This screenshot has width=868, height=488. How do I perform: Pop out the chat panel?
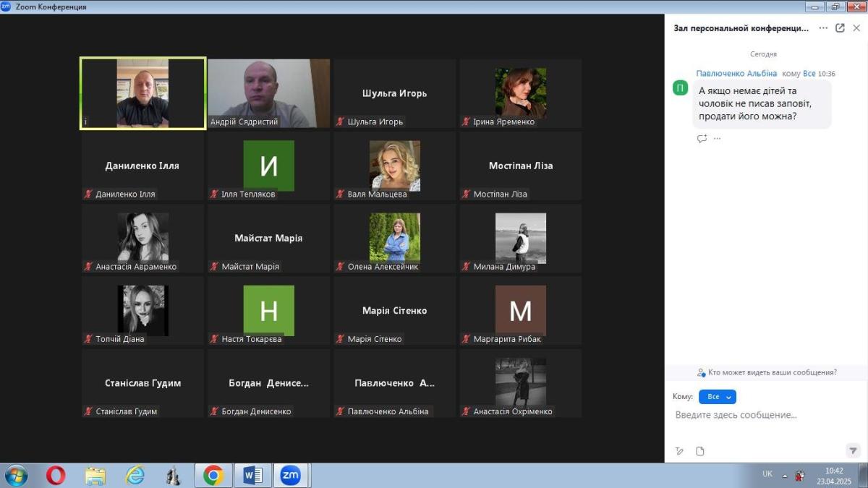coord(840,28)
